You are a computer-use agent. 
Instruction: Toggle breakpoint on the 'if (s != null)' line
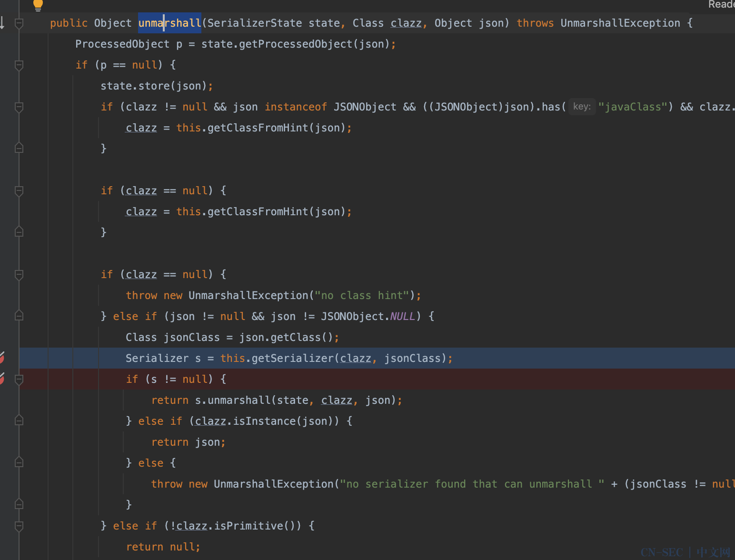(2, 379)
